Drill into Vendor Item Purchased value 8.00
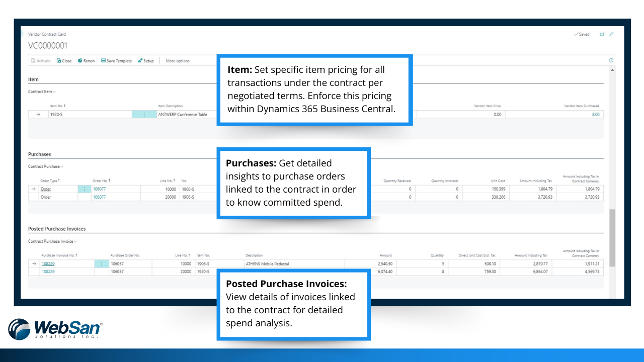 (596, 115)
